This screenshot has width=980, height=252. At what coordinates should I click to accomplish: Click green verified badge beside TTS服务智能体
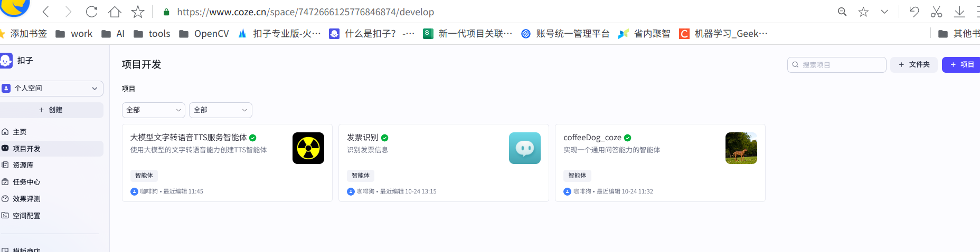(x=253, y=138)
